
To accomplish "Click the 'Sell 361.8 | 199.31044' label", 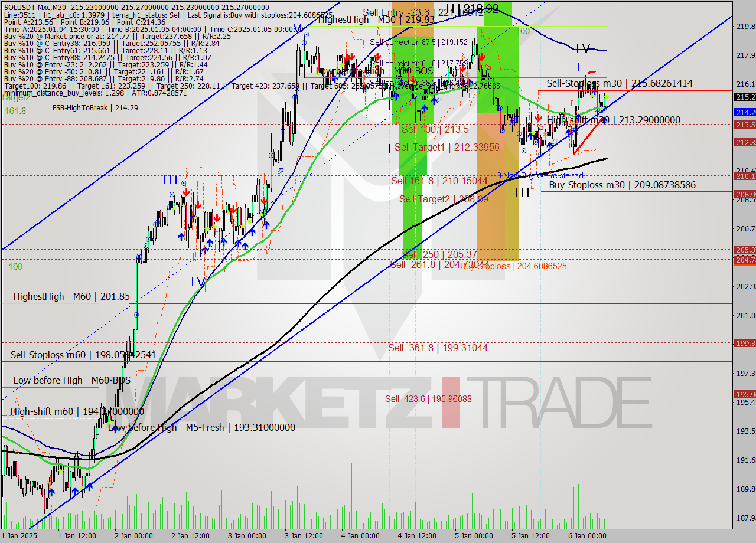I will tap(438, 348).
